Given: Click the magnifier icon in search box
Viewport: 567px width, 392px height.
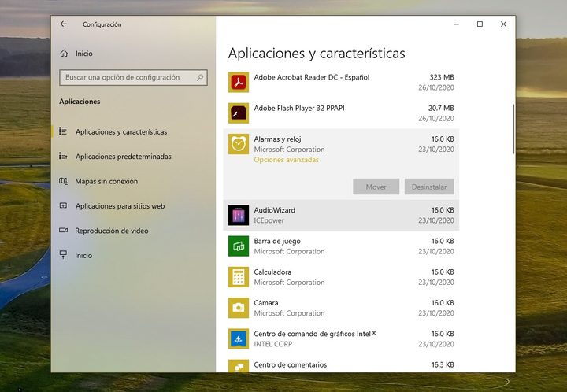Looking at the screenshot, I should (x=200, y=77).
